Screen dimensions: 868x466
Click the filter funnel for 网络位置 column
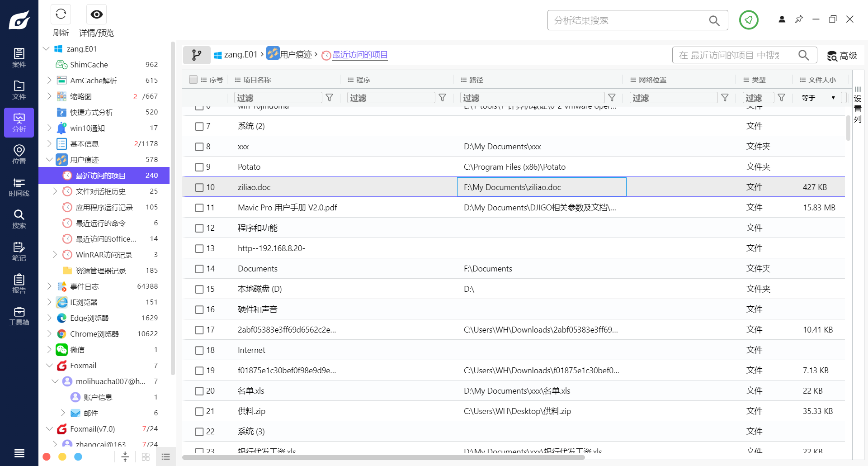coord(725,98)
